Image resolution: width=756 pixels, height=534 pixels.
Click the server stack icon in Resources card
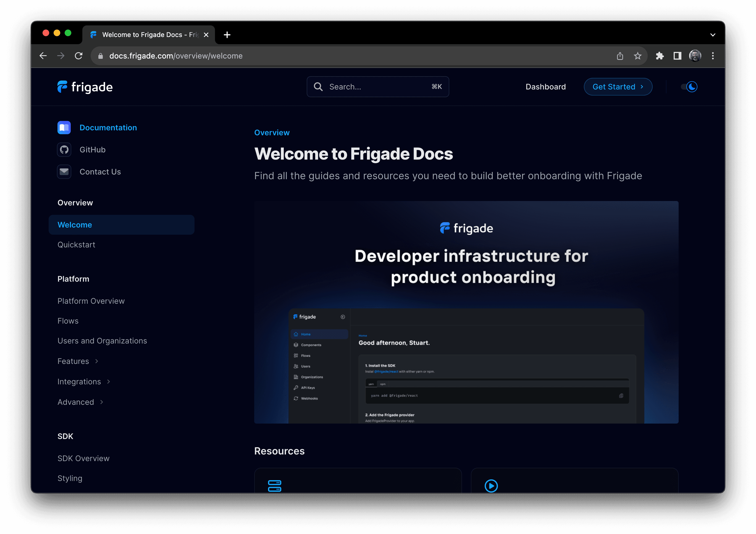click(275, 486)
